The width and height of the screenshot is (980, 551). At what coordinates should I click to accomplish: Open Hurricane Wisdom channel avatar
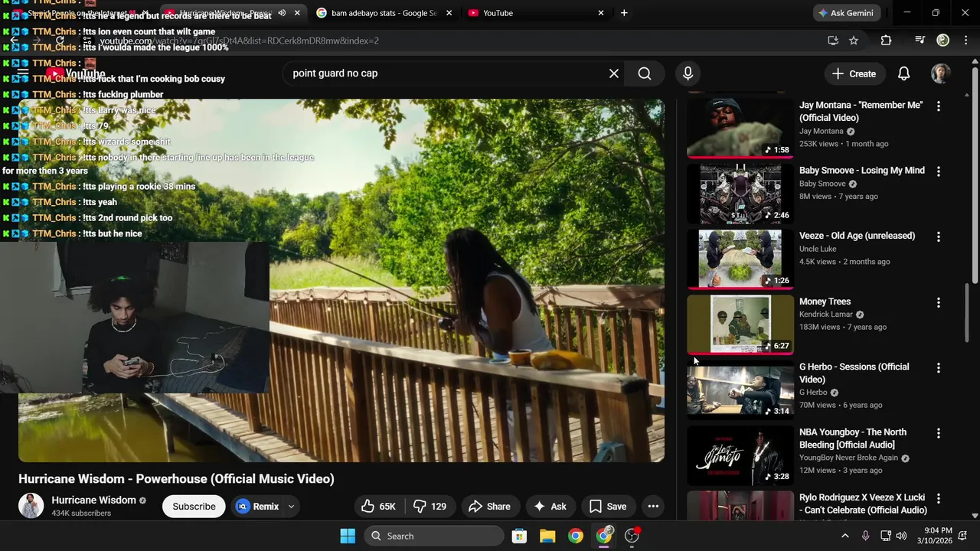pos(31,506)
